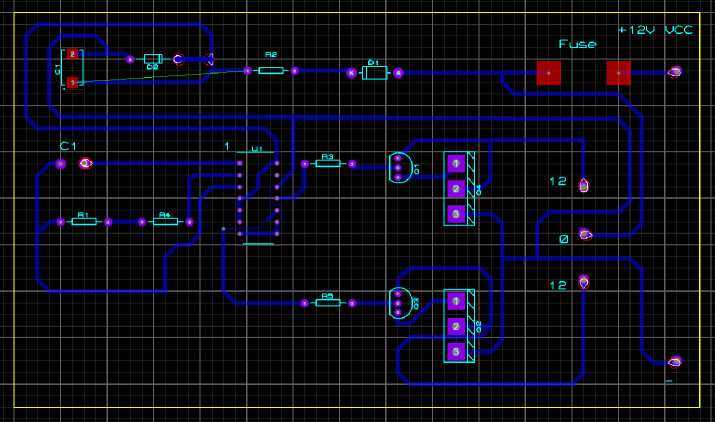This screenshot has width=715, height=422.
Task: Select the U1 chip reference label
Action: click(x=257, y=149)
